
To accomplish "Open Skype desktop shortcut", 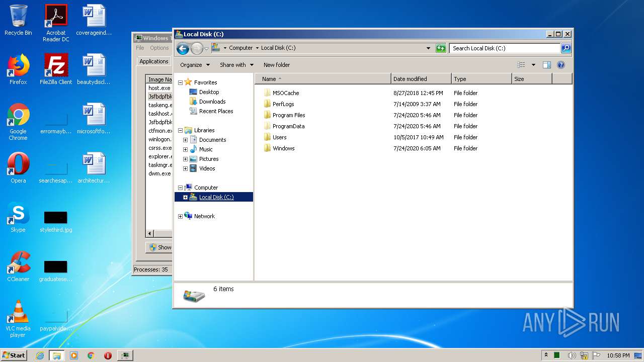I will pyautogui.click(x=18, y=217).
